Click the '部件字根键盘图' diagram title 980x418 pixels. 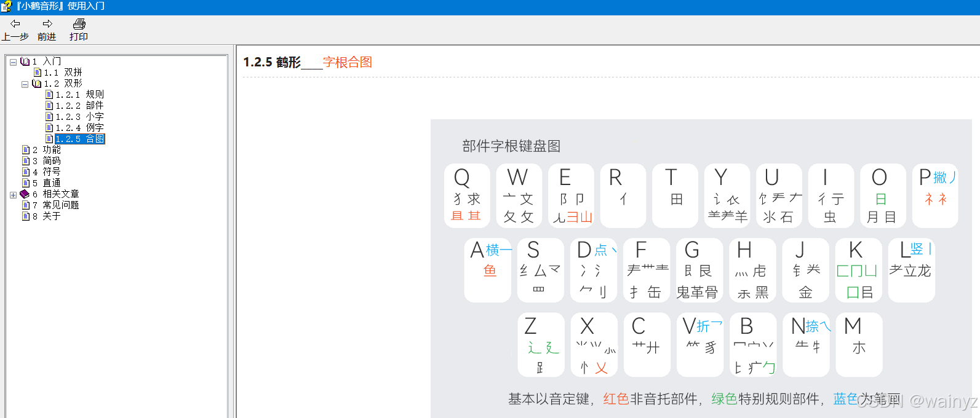512,146
